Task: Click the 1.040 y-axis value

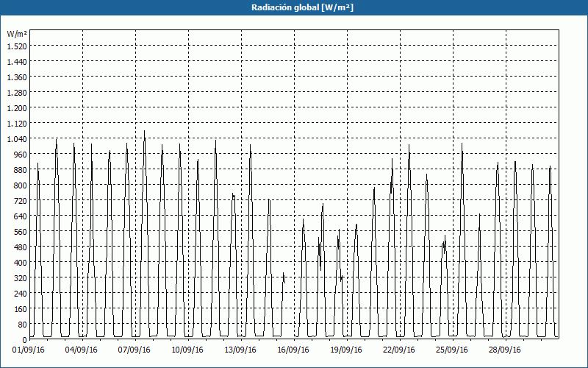Action: point(17,138)
